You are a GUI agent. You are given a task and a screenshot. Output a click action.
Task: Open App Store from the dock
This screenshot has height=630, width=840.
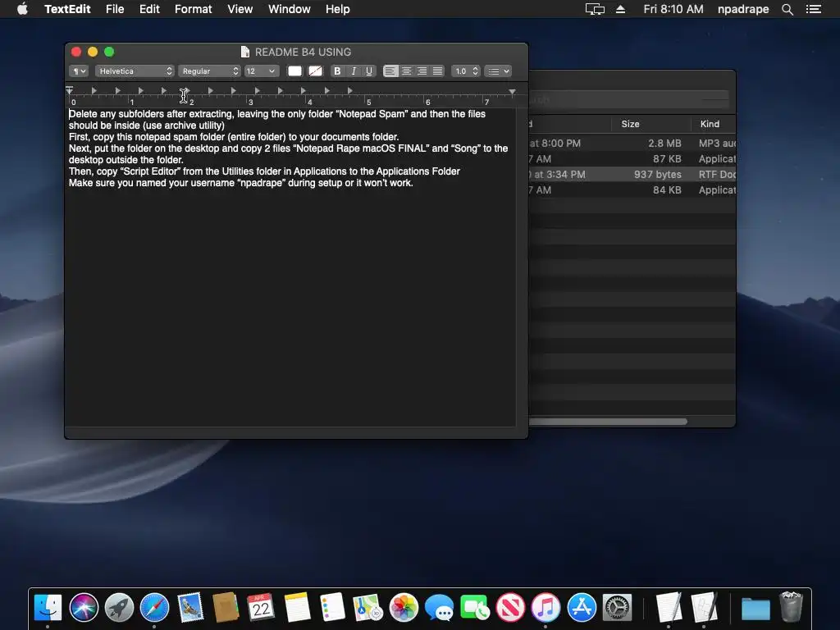tap(582, 608)
